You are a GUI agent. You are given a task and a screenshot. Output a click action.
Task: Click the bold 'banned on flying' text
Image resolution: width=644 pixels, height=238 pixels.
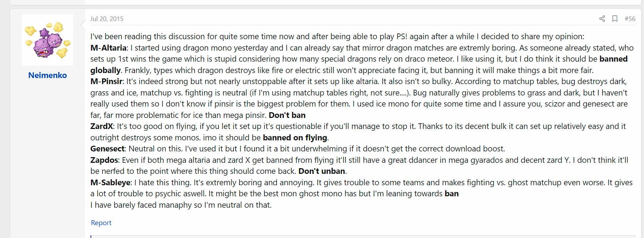pyautogui.click(x=295, y=138)
